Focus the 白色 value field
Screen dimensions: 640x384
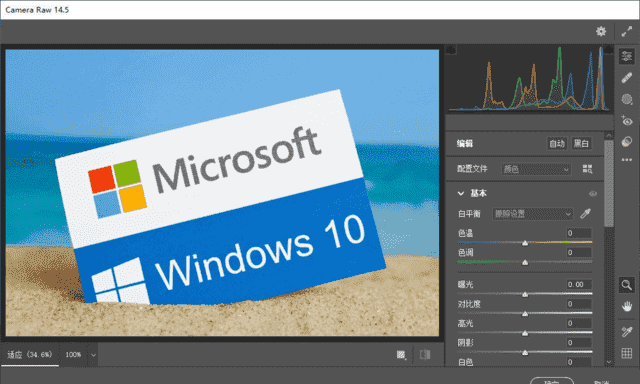[579, 362]
